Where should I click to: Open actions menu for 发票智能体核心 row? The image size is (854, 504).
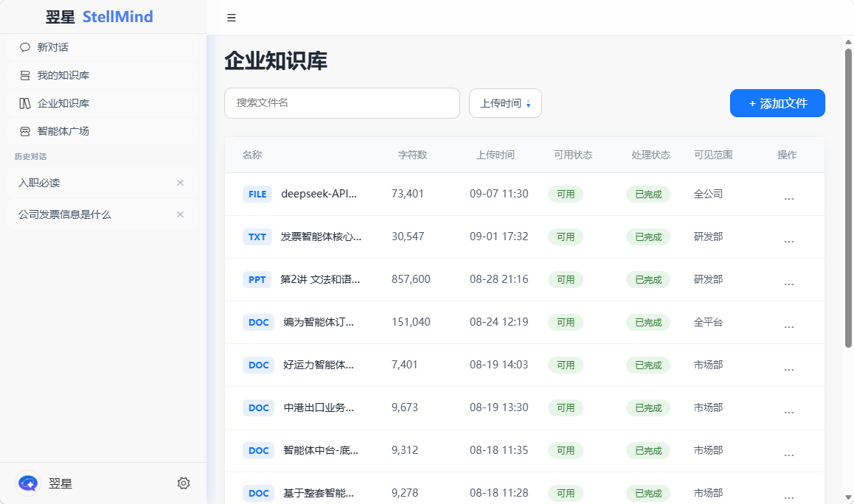788,241
